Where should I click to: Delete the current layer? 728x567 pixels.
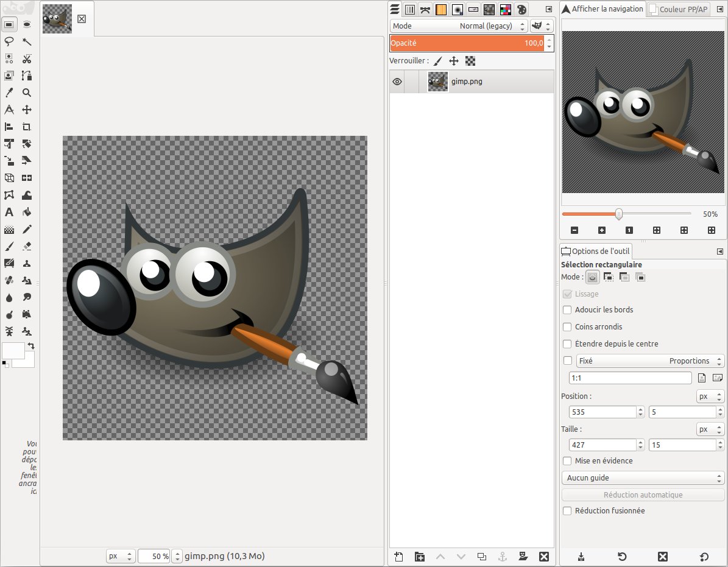[x=544, y=556]
